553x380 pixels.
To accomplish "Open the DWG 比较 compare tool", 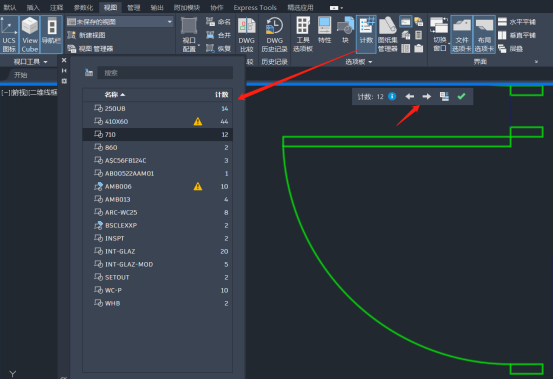I will [x=247, y=35].
